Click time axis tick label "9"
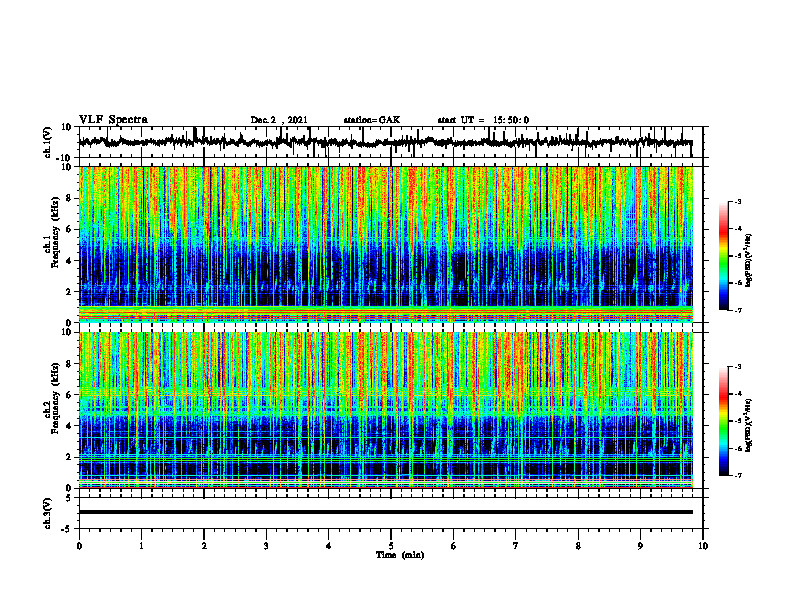Viewport: 792px width, 612px height. [x=640, y=546]
